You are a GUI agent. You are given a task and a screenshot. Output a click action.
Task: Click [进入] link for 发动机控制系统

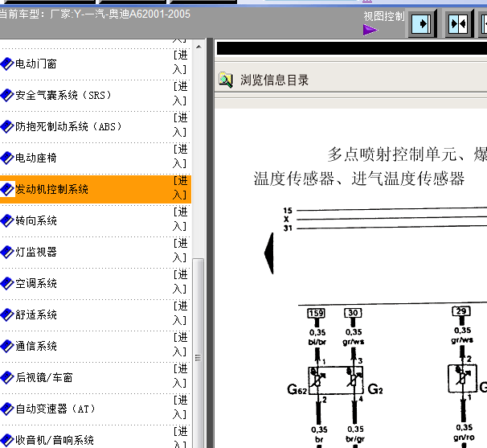pos(180,187)
